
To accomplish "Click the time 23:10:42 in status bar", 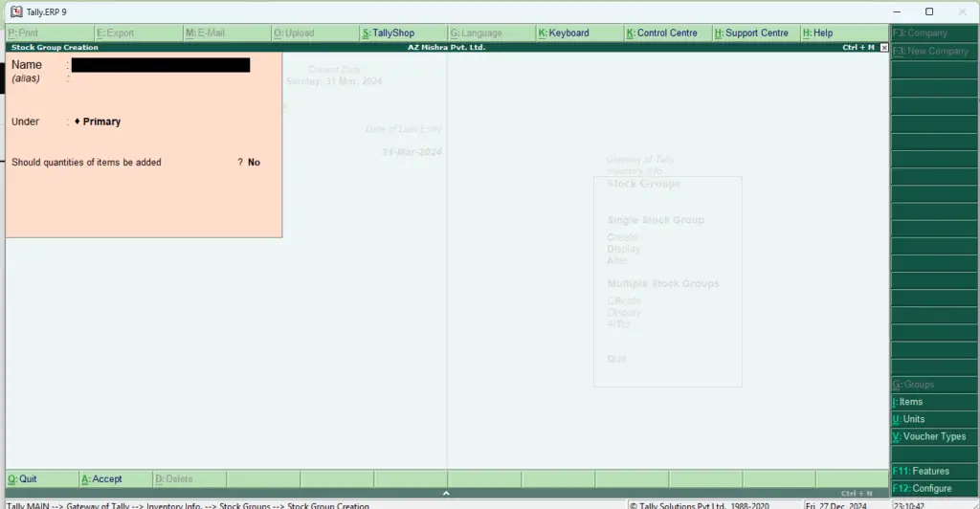I will click(x=909, y=505).
